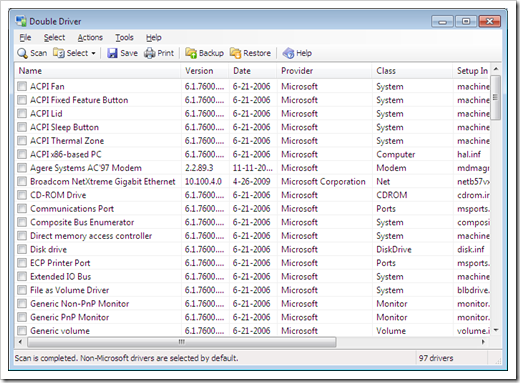Select the version '2.2.89.3' cell
Image resolution: width=520 pixels, height=383 pixels.
199,168
